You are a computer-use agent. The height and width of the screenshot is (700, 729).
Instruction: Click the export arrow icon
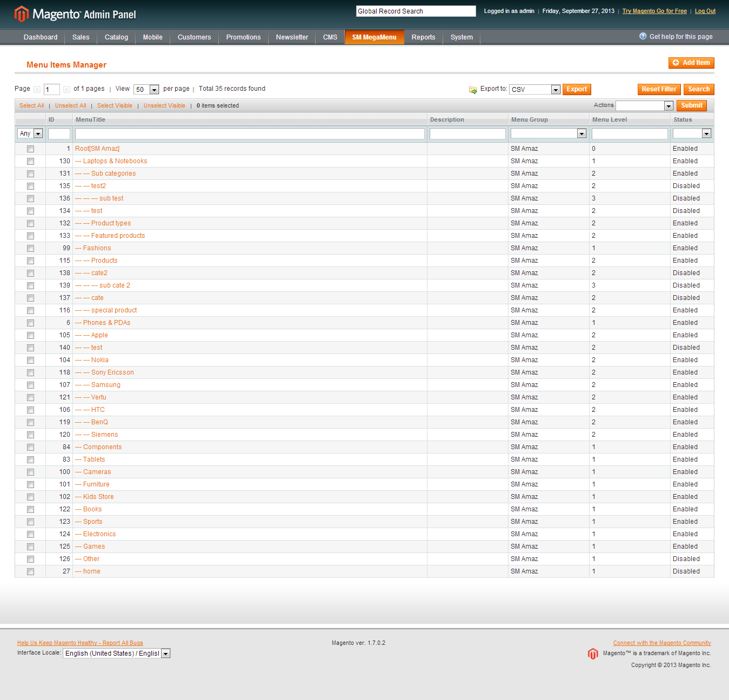(x=473, y=90)
